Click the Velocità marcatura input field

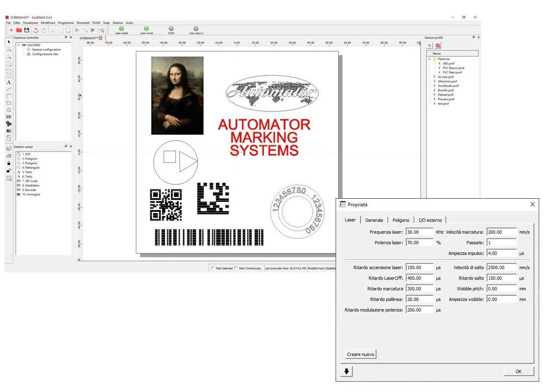coord(501,232)
